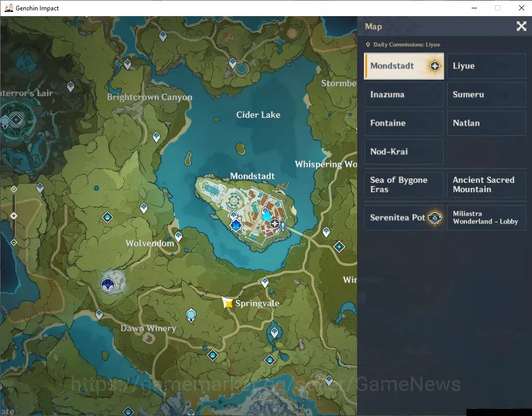Click the teleport waypoint west of Dawn Winery
Viewport: 532px width, 416px height.
click(x=99, y=314)
